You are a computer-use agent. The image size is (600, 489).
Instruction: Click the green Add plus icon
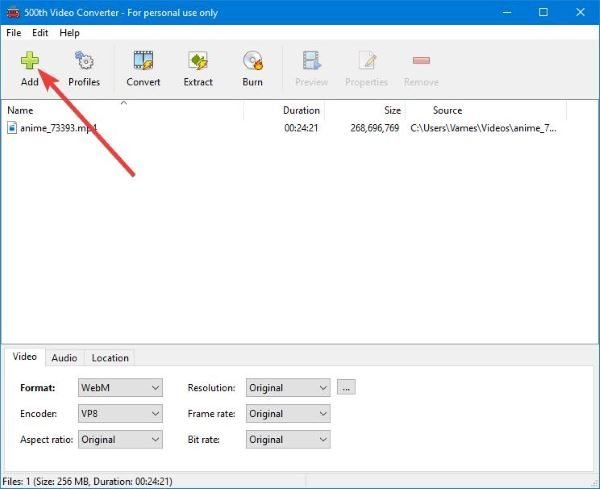pyautogui.click(x=29, y=61)
